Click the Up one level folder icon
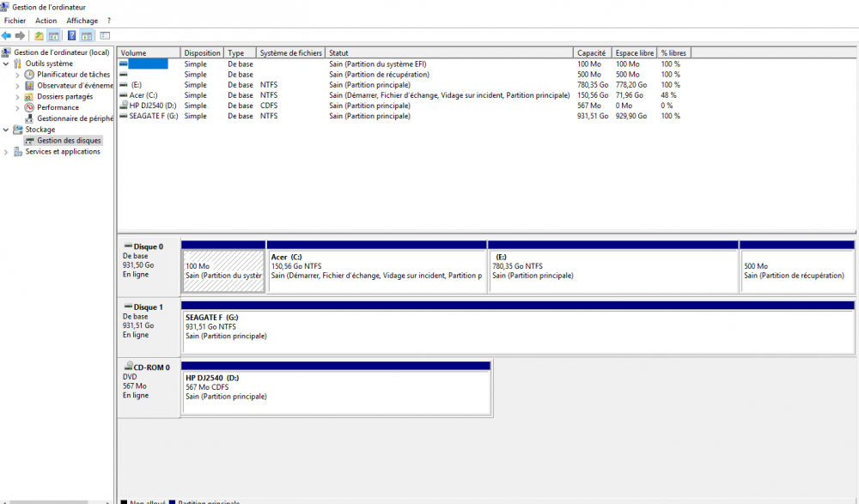 click(x=39, y=36)
